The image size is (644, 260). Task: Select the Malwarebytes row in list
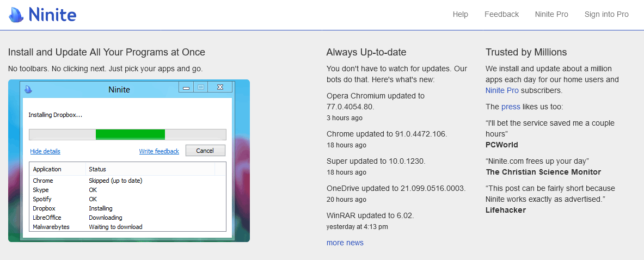[51, 227]
